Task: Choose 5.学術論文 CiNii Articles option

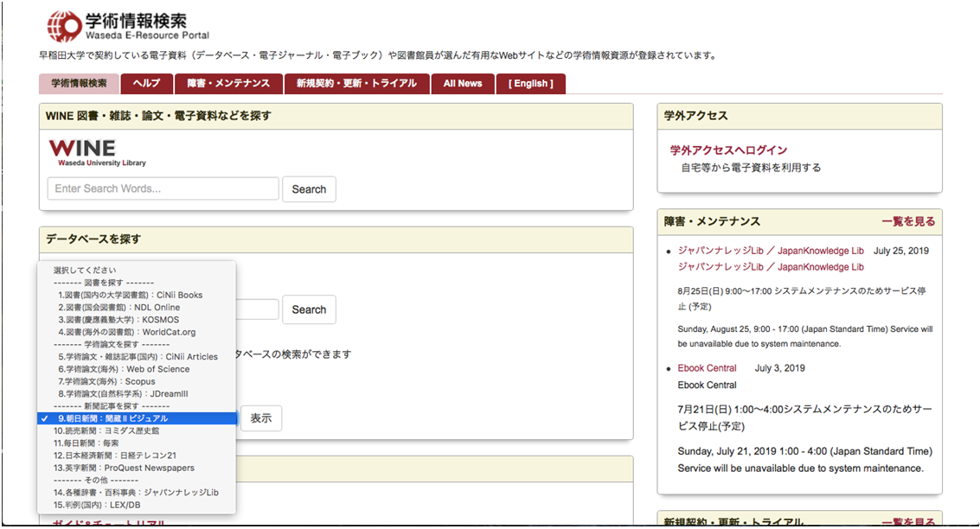Action: [x=137, y=357]
